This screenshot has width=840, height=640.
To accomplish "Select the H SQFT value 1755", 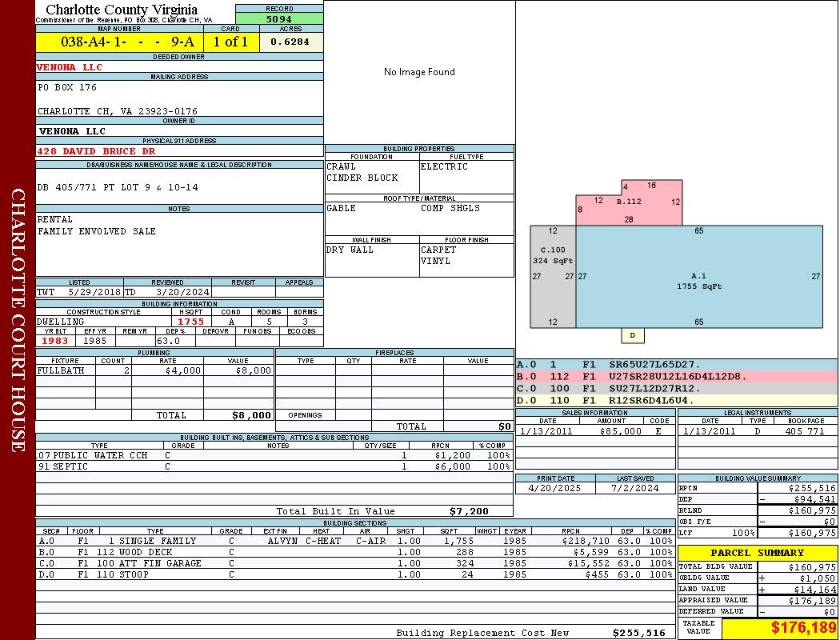I will click(x=190, y=322).
